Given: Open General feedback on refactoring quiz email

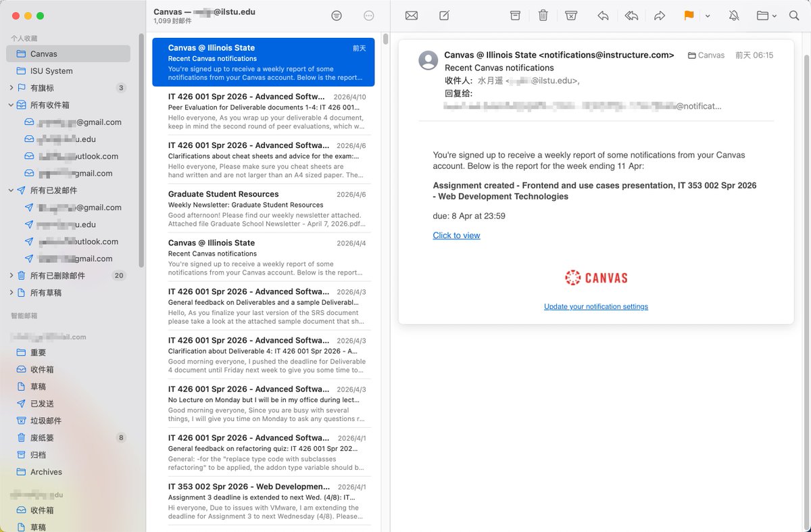Looking at the screenshot, I should point(264,452).
